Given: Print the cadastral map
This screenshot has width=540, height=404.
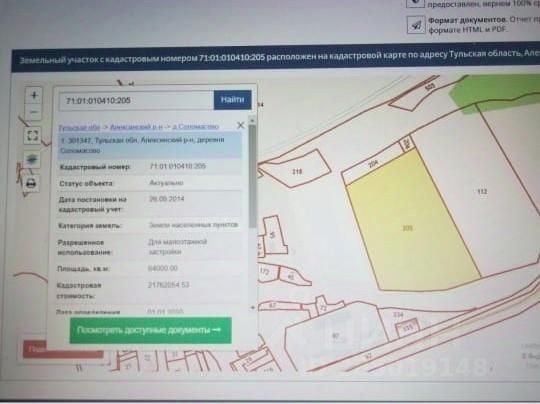Looking at the screenshot, I should [x=31, y=183].
